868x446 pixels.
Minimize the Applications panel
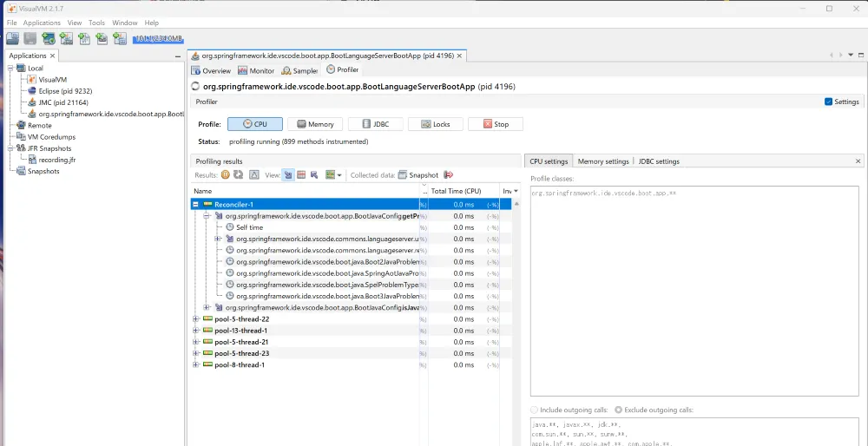point(178,56)
